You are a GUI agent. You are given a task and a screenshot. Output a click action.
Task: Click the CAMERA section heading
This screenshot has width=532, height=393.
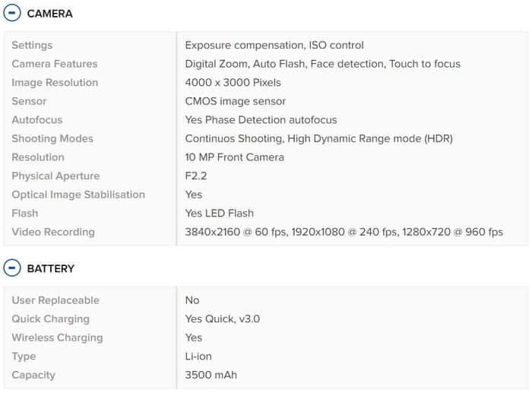(49, 14)
